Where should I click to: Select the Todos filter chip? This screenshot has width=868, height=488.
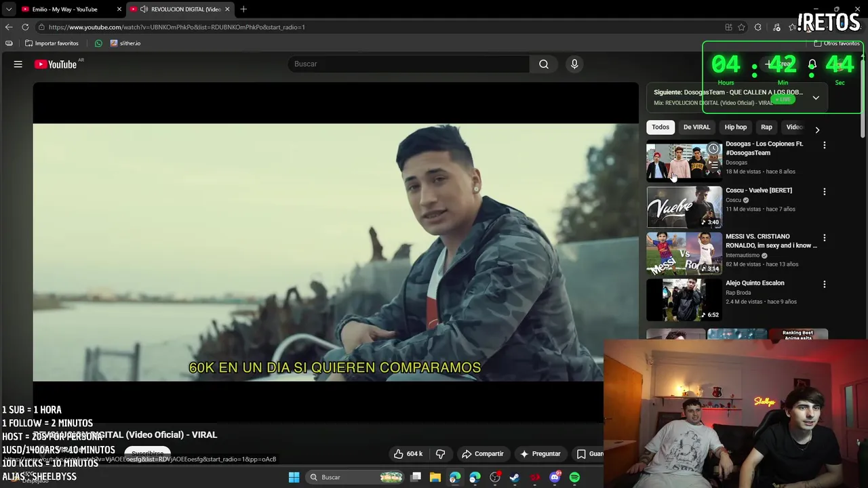click(x=660, y=127)
